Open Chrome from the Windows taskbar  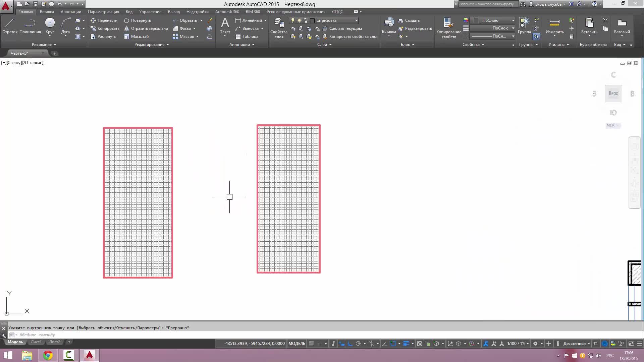pyautogui.click(x=48, y=355)
